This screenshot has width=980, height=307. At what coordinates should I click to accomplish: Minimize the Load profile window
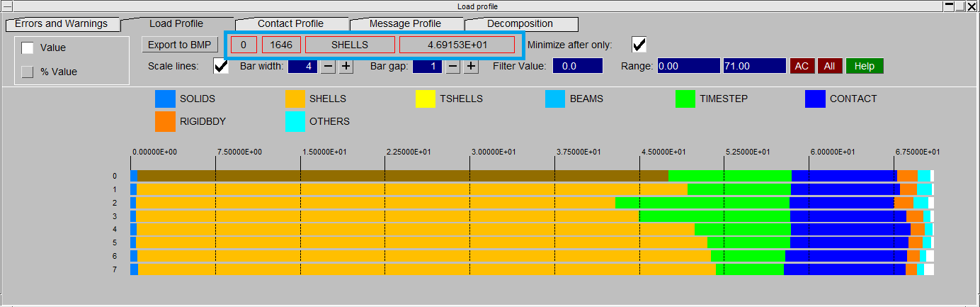(x=948, y=6)
